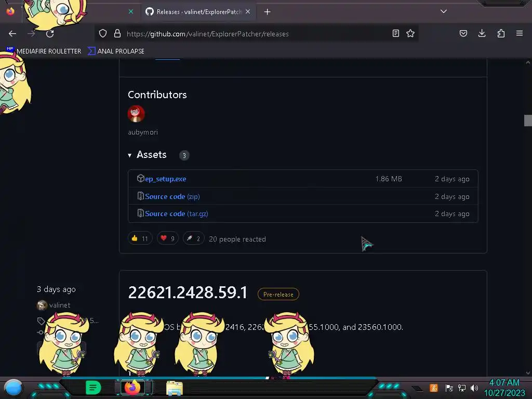532x399 pixels.
Task: Open the MEDIAFIRE ROULETTER bookmark
Action: 44,51
